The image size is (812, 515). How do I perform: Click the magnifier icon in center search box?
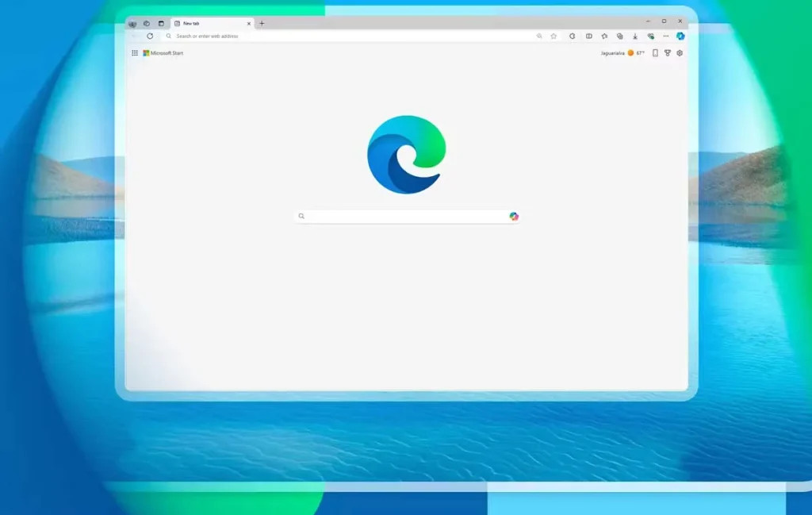click(301, 217)
